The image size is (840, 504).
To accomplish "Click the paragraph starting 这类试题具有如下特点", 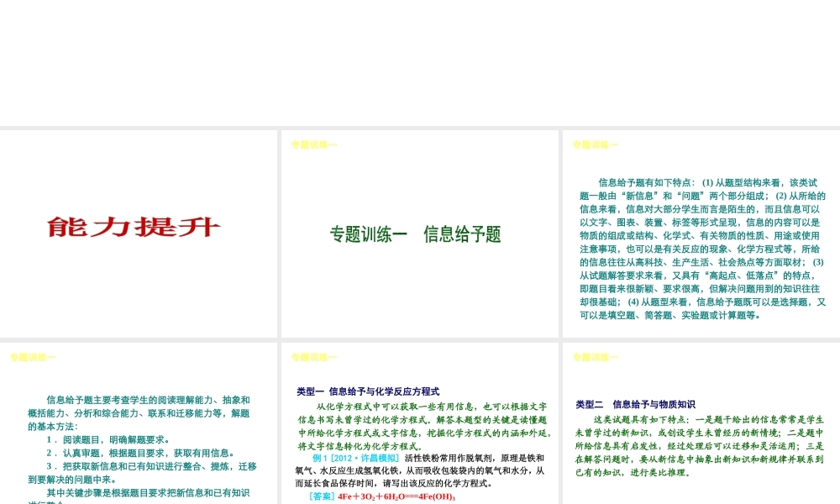I will tap(699, 445).
